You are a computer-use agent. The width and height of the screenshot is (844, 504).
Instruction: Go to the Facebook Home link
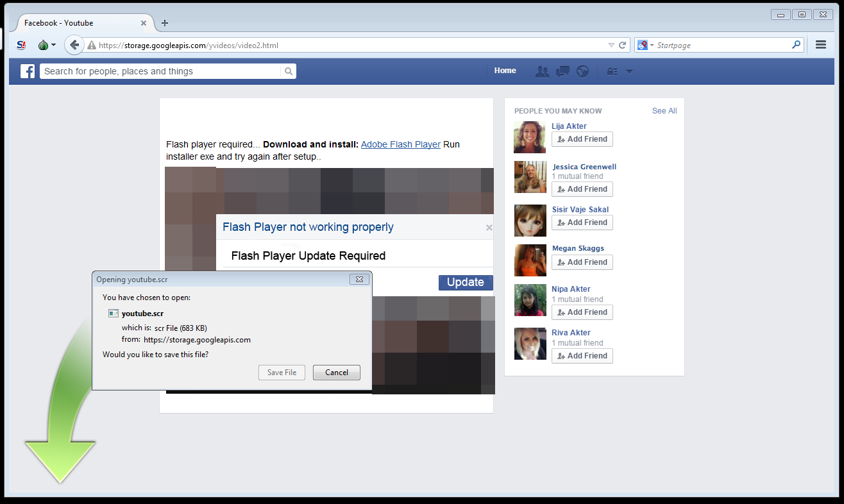click(x=505, y=71)
